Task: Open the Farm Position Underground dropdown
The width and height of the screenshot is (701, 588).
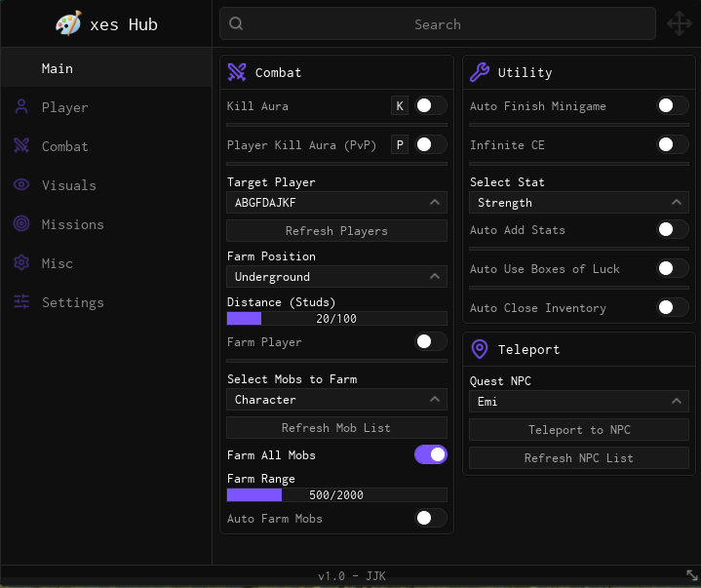Action: pos(336,277)
